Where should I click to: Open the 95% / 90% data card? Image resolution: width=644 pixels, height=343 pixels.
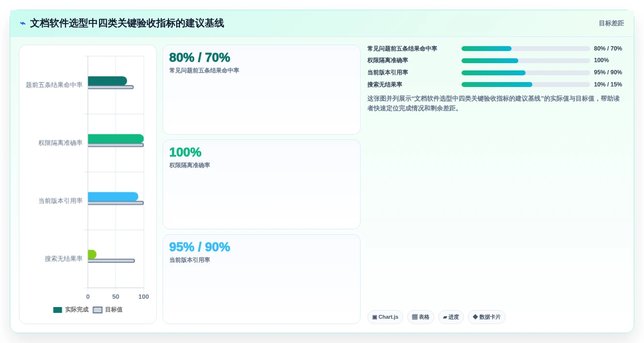point(262,279)
